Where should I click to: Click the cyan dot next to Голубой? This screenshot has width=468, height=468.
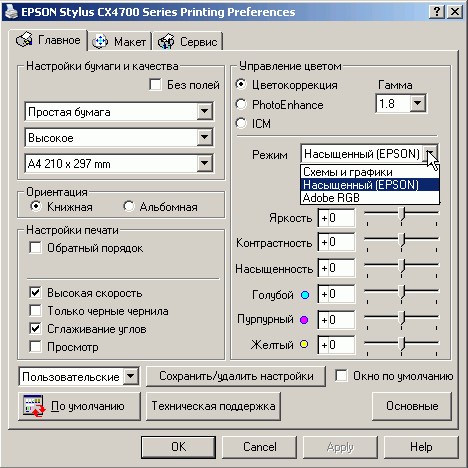point(305,295)
